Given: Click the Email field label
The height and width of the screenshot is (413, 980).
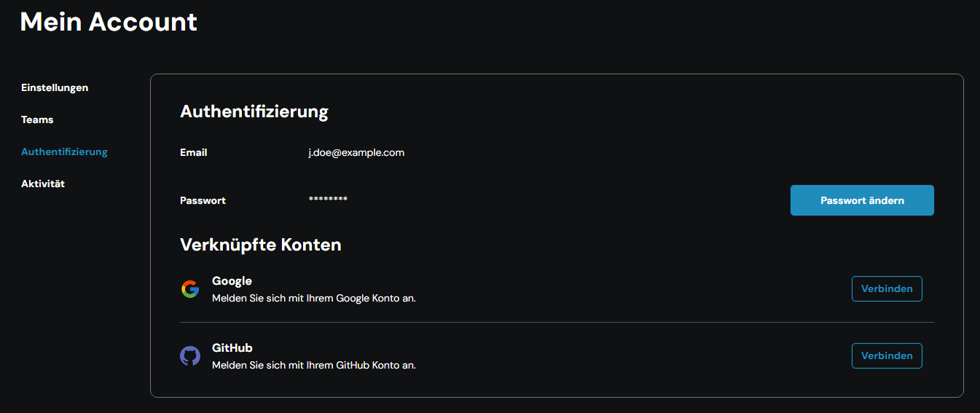Looking at the screenshot, I should (194, 152).
